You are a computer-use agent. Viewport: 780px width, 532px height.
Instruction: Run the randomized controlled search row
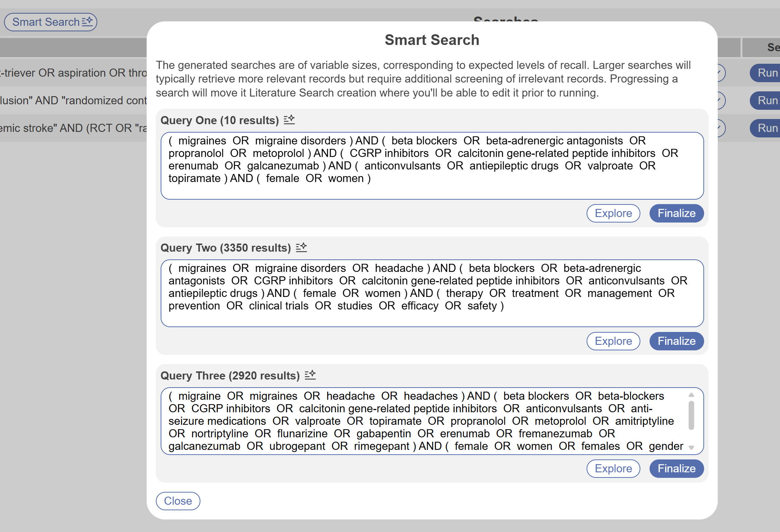767,101
